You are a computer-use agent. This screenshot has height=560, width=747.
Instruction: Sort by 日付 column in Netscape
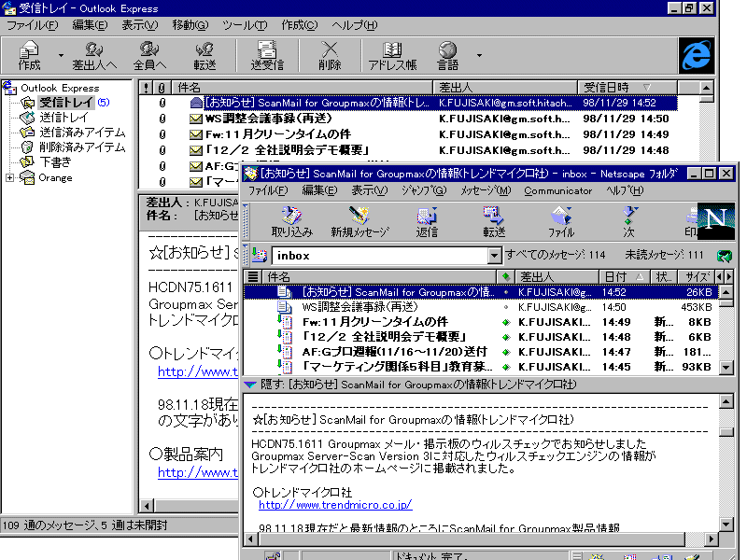click(623, 276)
